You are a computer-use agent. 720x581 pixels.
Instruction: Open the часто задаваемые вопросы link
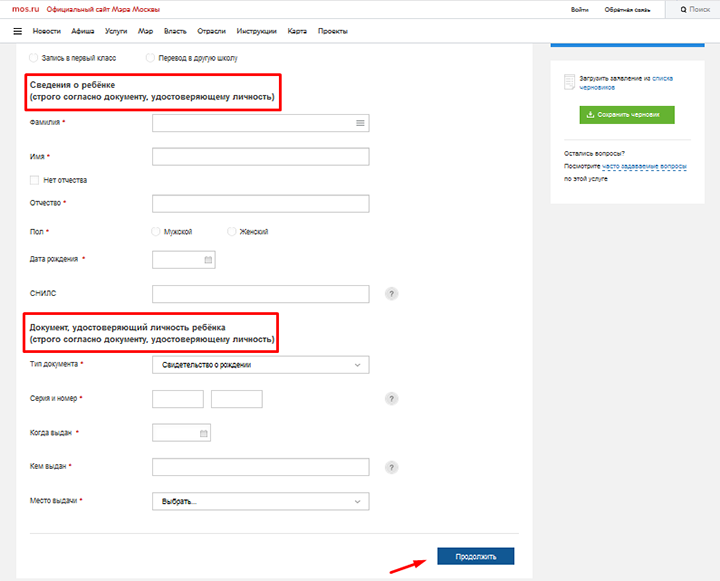(644, 165)
